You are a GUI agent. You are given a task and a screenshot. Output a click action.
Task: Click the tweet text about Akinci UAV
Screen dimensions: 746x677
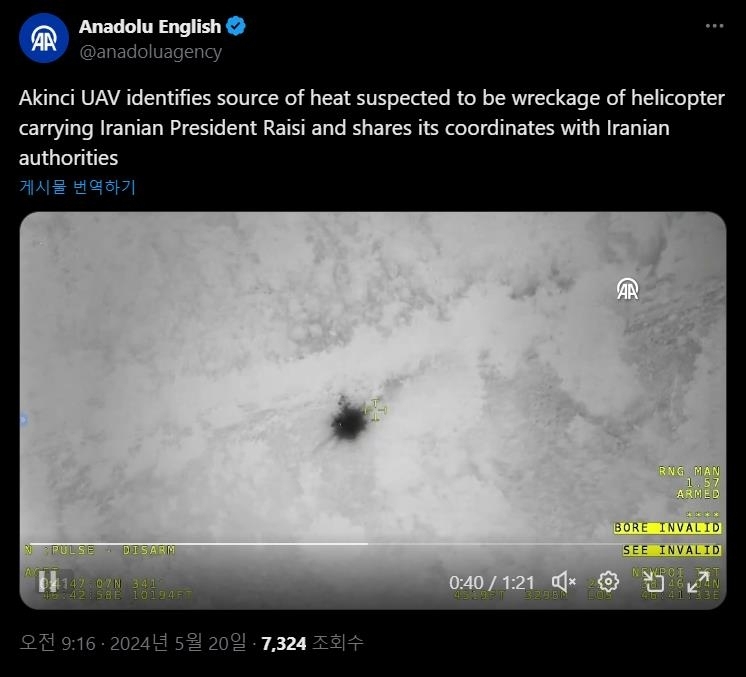pyautogui.click(x=372, y=128)
